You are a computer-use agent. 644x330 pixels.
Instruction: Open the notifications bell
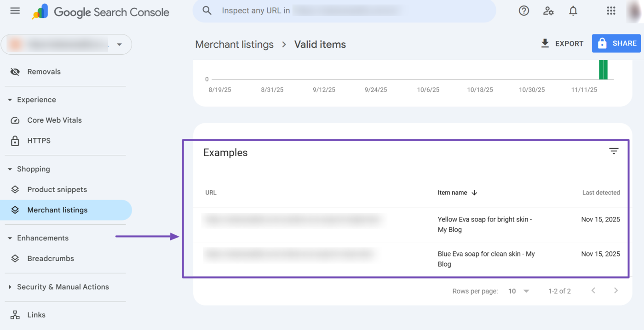click(x=573, y=11)
